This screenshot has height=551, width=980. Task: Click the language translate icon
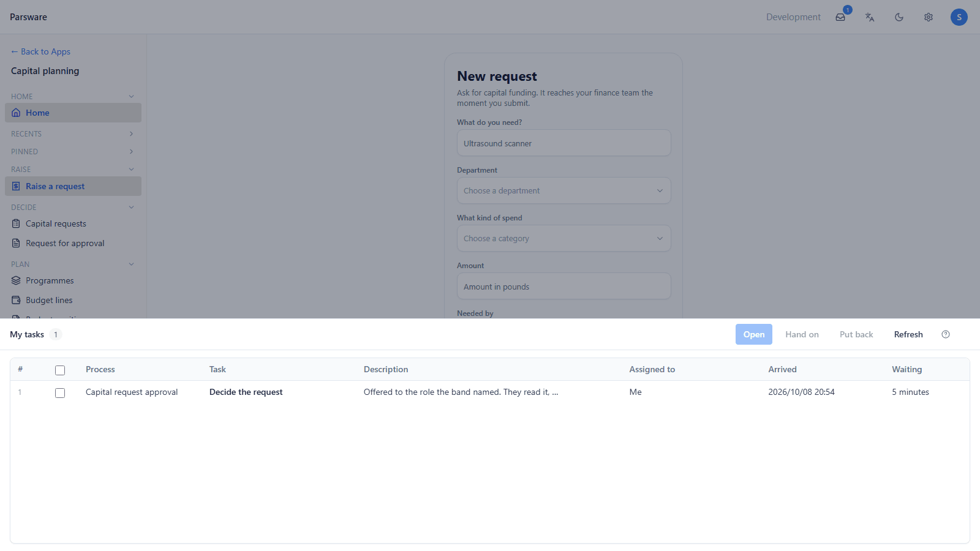click(x=870, y=17)
